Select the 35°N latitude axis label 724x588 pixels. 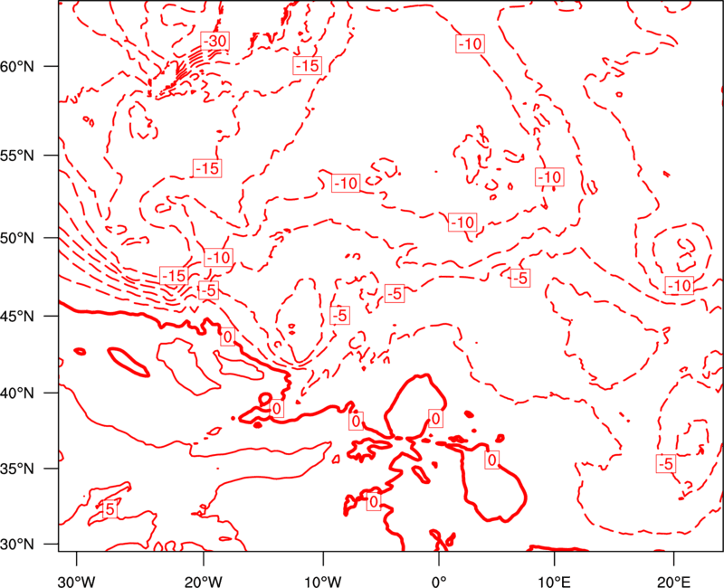(x=17, y=469)
